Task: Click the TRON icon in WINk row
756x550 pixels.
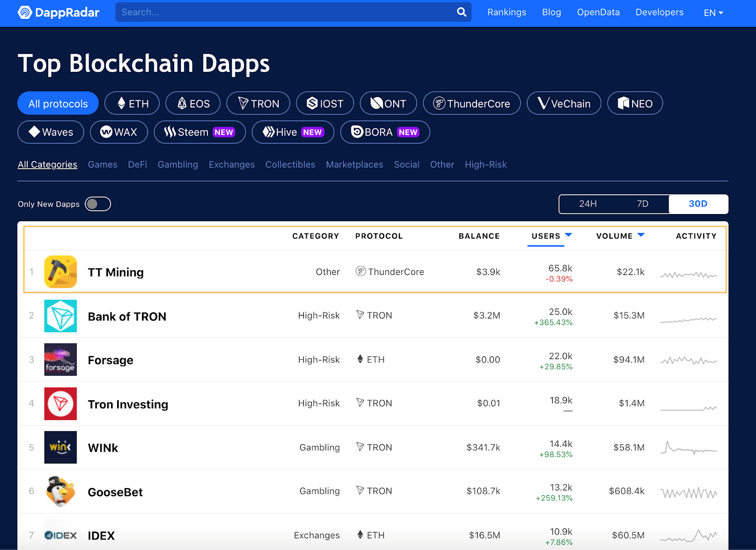Action: click(x=360, y=447)
